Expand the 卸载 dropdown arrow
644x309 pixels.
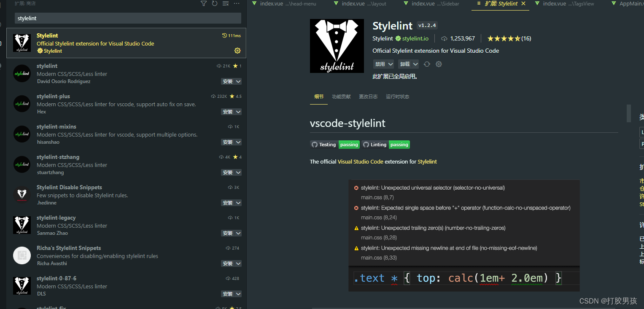[415, 64]
